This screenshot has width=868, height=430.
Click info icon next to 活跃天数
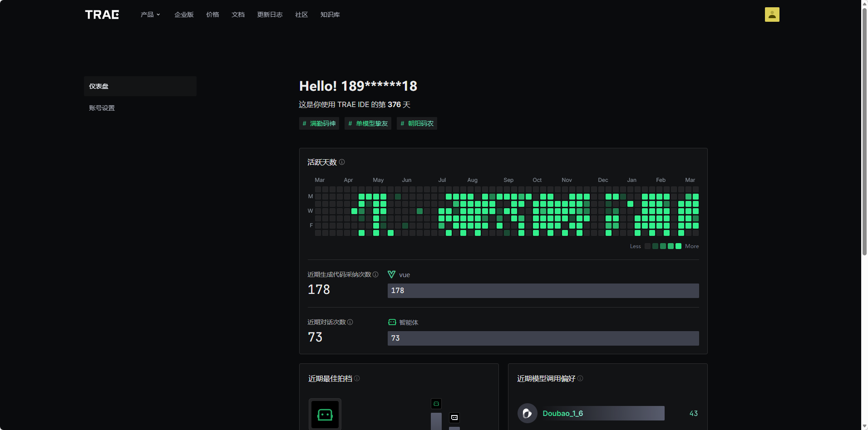pyautogui.click(x=342, y=162)
